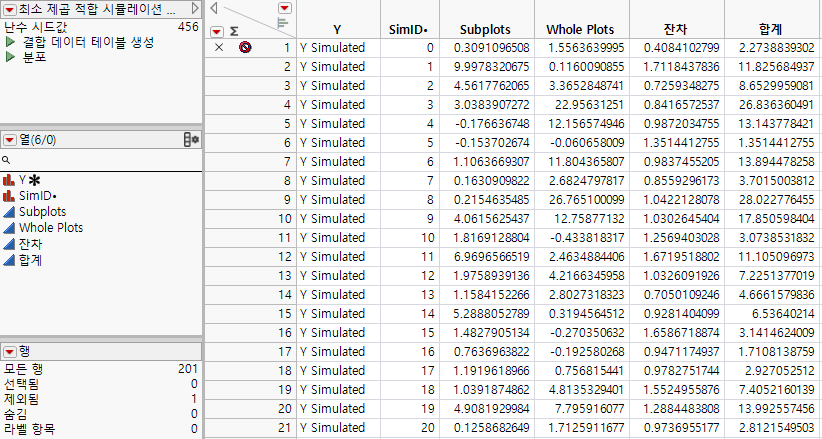Click Subplots cell -0.176636748

pyautogui.click(x=492, y=124)
